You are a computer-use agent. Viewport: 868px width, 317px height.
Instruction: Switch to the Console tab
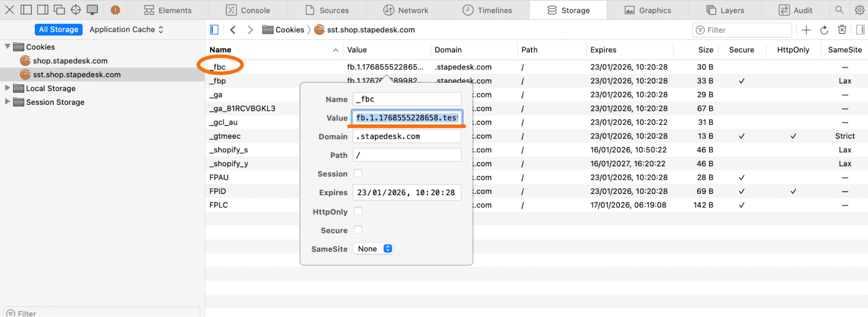pyautogui.click(x=248, y=10)
